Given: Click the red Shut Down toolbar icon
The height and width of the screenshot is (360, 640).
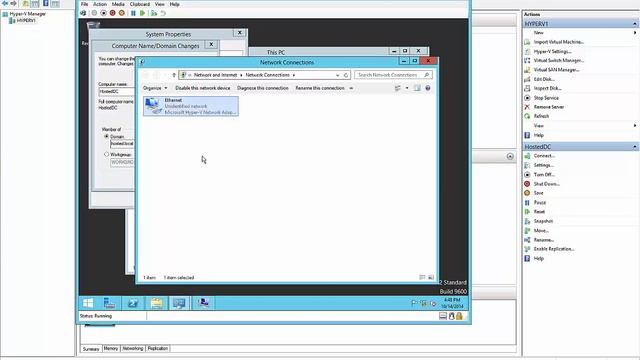Looking at the screenshot, I should point(112,13).
